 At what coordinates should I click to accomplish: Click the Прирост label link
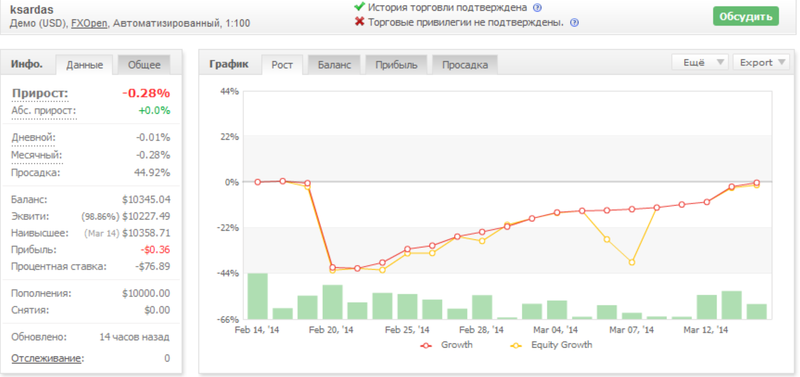[39, 93]
